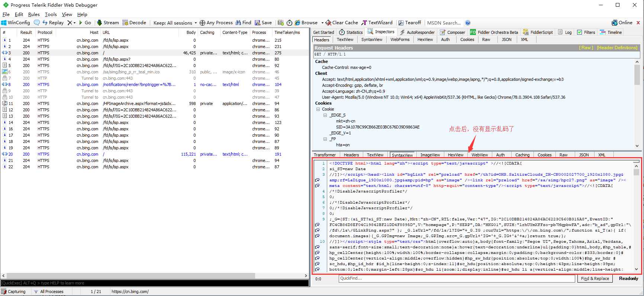Click the Find & Replace button
Image resolution: width=644 pixels, height=296 pixels.
tap(595, 279)
